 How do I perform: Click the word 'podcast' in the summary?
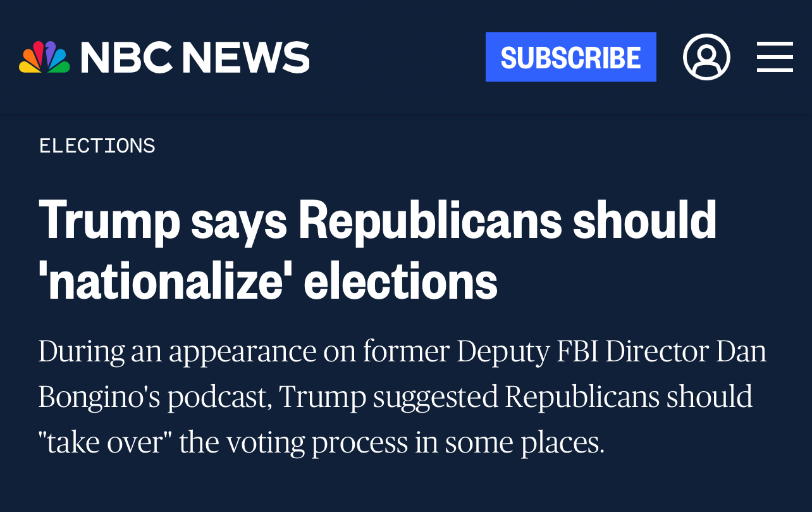click(218, 397)
